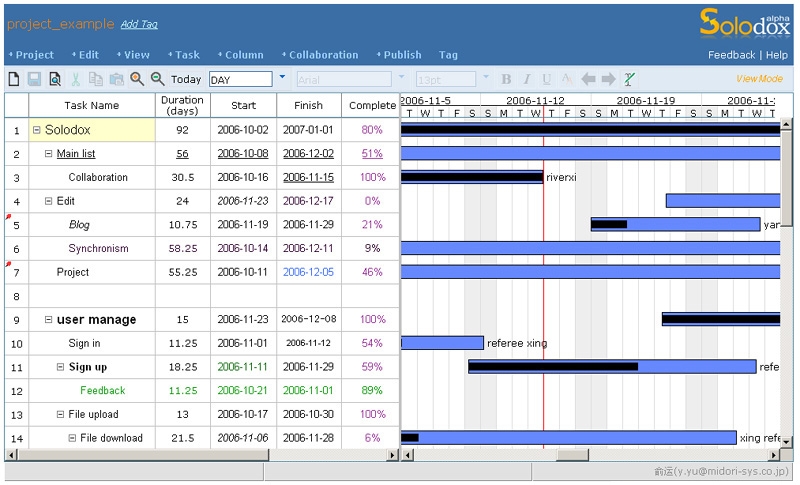Click the Zoom out magnifier icon
The width and height of the screenshot is (800, 485).
[157, 79]
